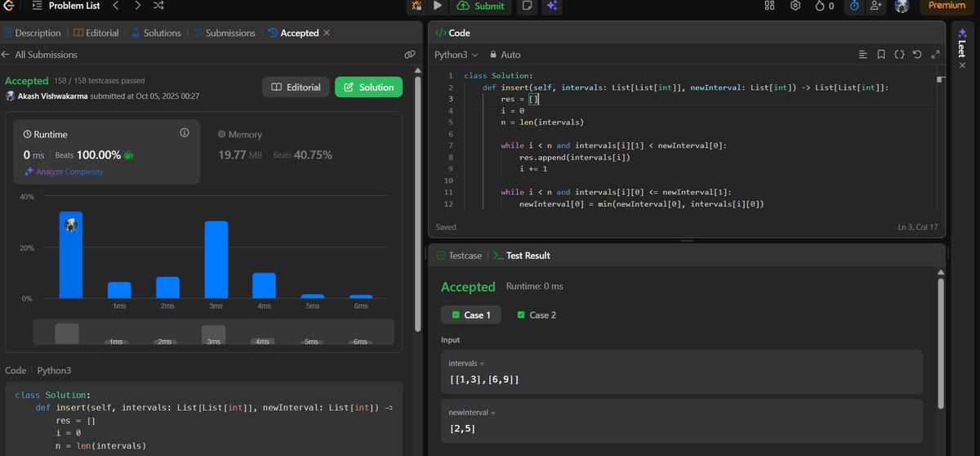Select the Code panel tab
The height and width of the screenshot is (456, 980).
[x=452, y=33]
